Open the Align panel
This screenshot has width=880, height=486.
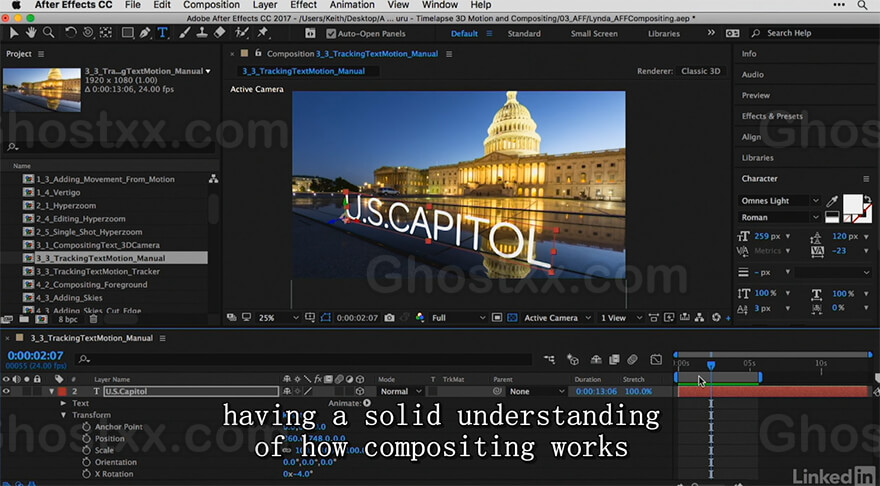[x=751, y=137]
